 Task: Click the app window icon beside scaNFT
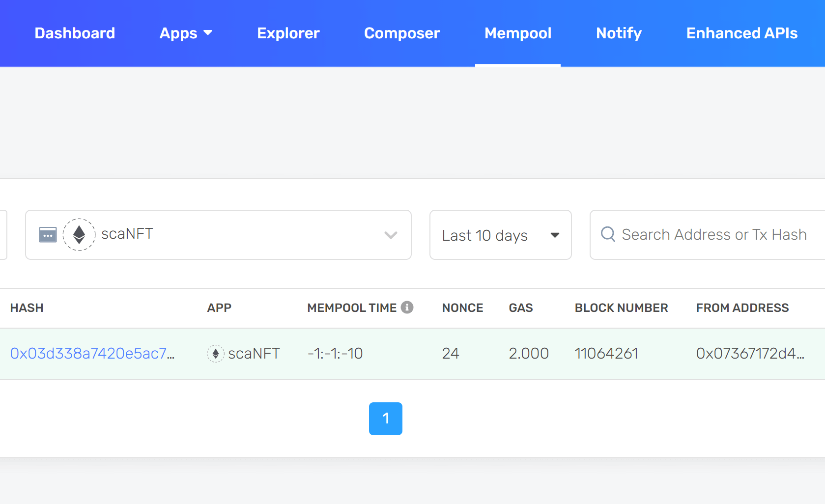tap(48, 235)
